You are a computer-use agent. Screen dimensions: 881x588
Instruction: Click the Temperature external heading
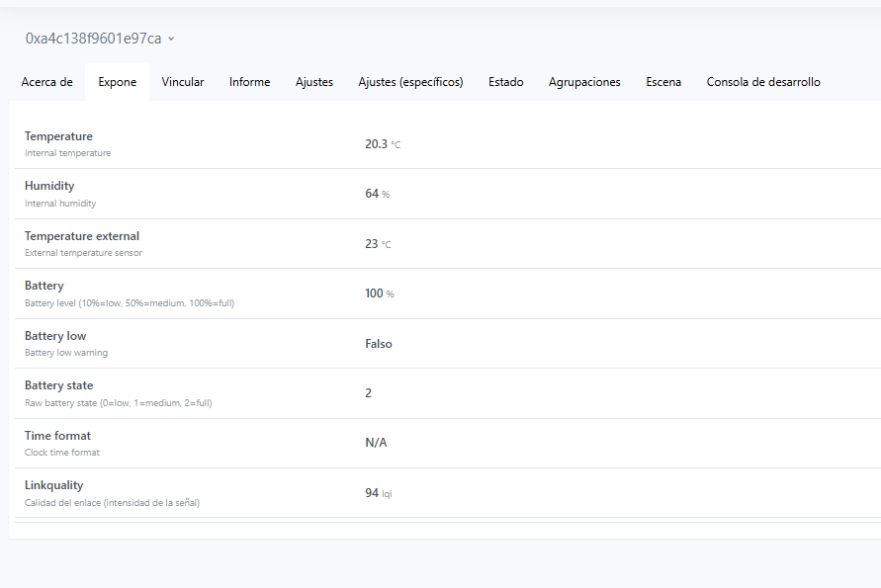pos(82,236)
